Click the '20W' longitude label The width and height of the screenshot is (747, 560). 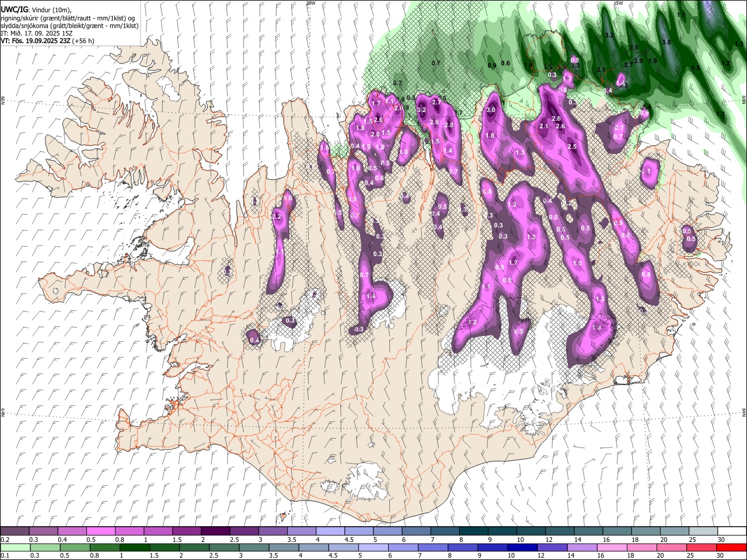point(310,3)
